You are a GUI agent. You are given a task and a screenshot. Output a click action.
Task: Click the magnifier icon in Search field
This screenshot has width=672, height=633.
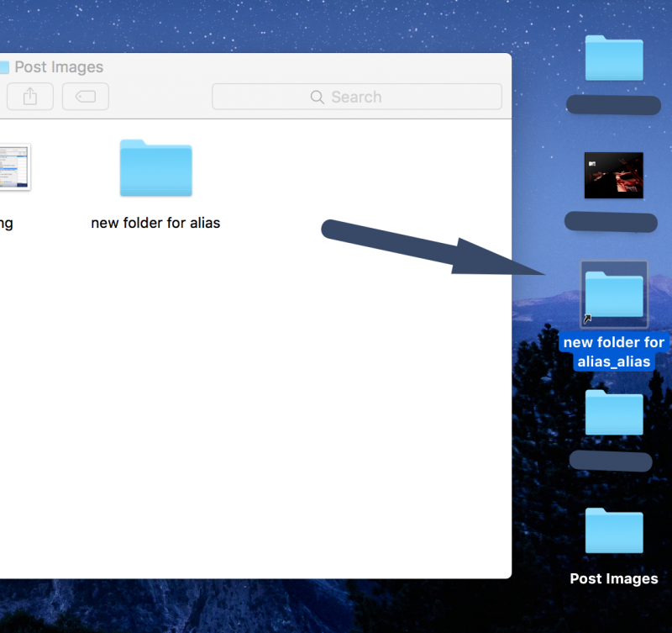(318, 97)
